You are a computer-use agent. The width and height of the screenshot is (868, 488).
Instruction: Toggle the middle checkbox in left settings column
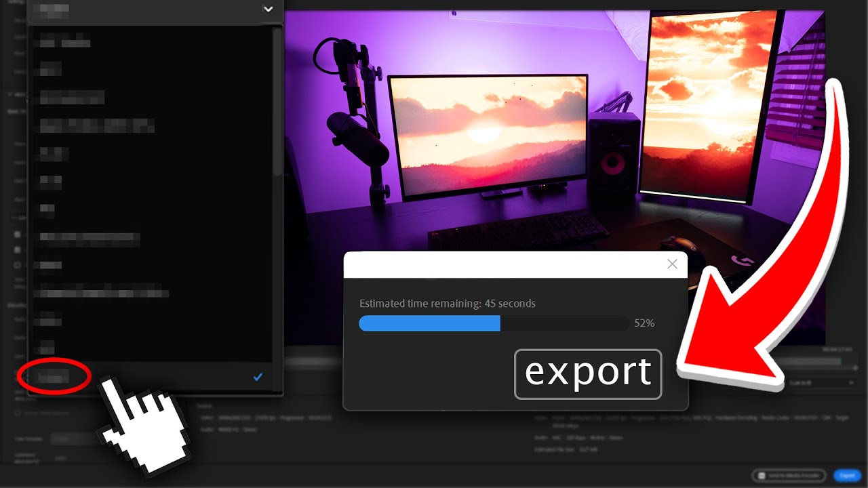point(18,250)
